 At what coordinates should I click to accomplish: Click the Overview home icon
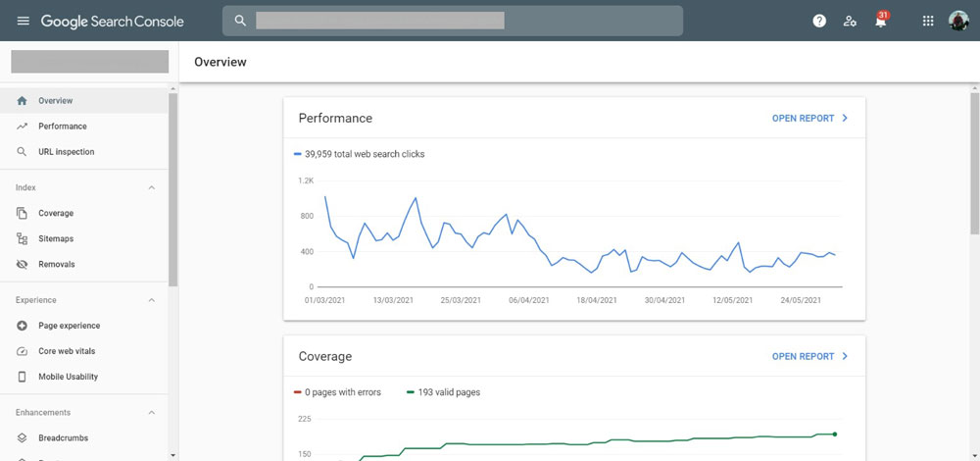click(22, 101)
